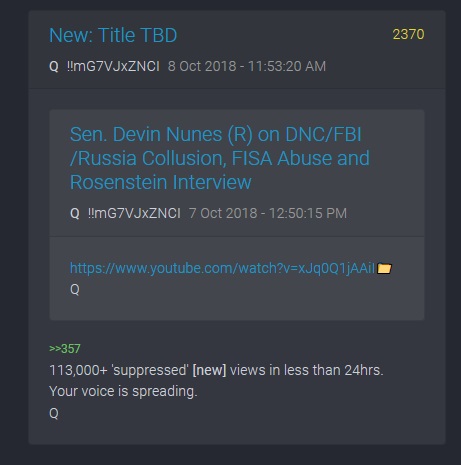Viewport: 461px width, 465px height.
Task: Click the "views in less than 24hrs." text
Action: (x=307, y=370)
